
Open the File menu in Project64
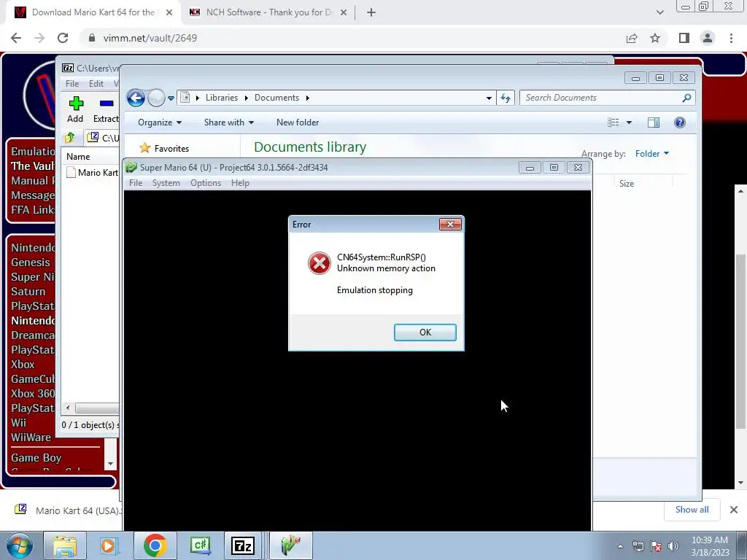coord(136,183)
